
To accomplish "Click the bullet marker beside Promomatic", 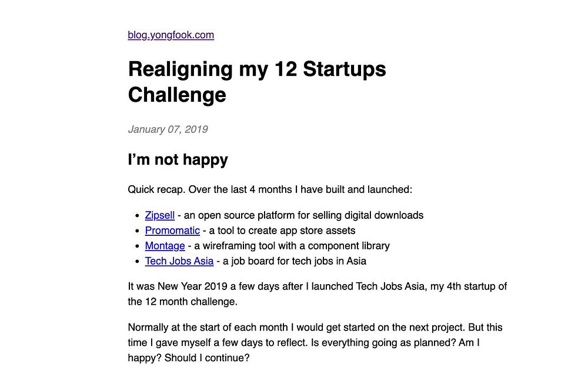I will coord(137,231).
